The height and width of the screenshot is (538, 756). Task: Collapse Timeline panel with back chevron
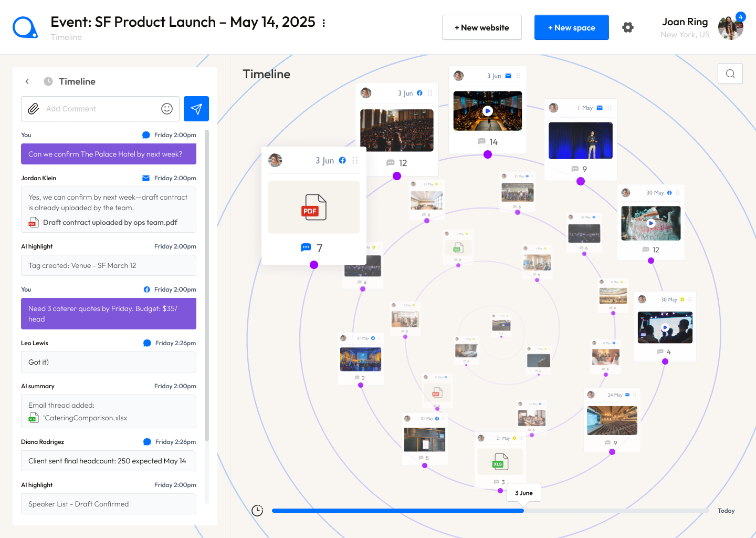tap(27, 81)
